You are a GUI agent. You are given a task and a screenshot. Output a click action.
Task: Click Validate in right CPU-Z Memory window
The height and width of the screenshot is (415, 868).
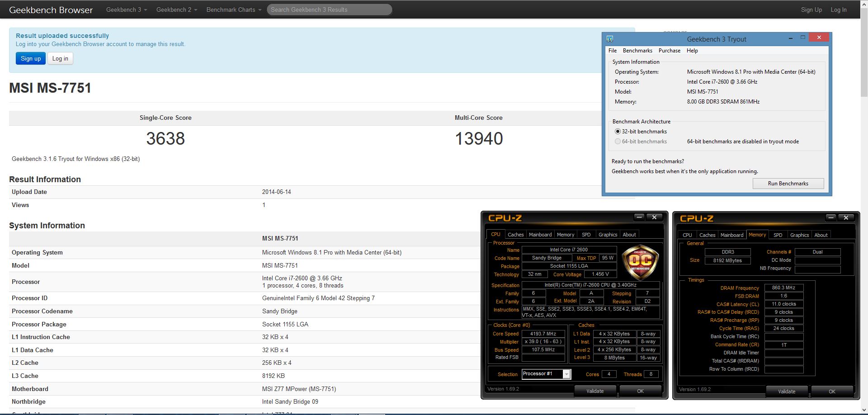(787, 391)
